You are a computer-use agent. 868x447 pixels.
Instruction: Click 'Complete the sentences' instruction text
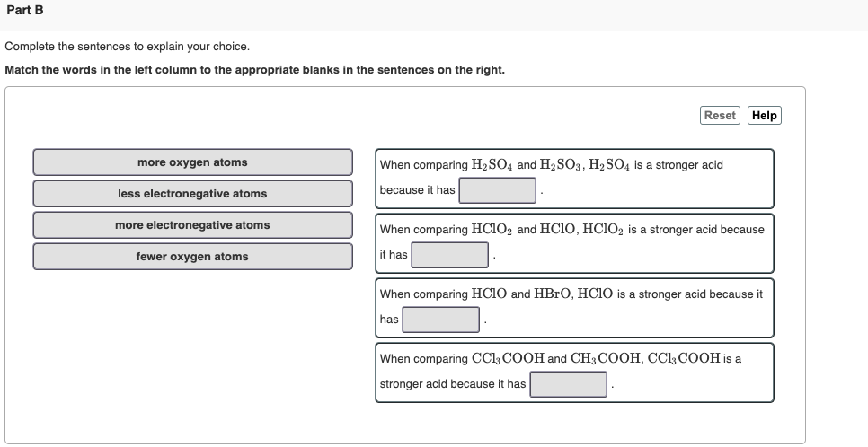click(127, 46)
